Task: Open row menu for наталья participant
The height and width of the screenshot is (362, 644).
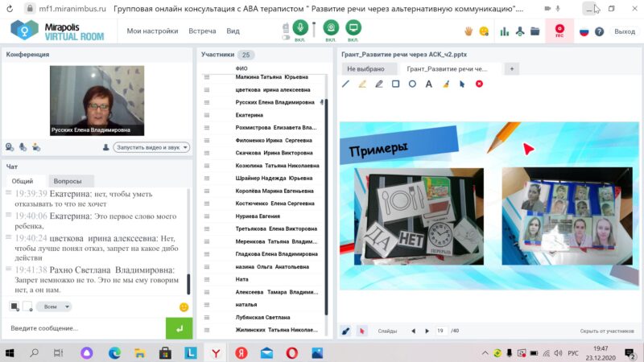Action: 207,305
